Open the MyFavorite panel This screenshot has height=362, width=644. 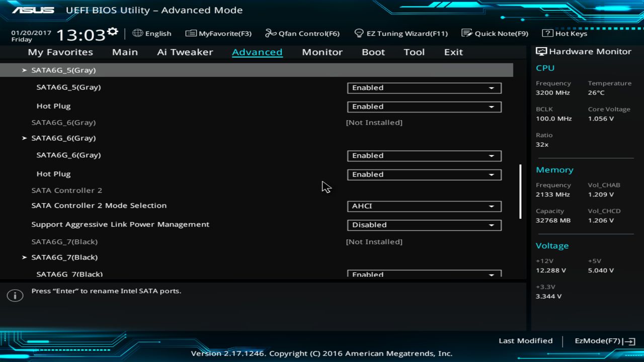[218, 33]
